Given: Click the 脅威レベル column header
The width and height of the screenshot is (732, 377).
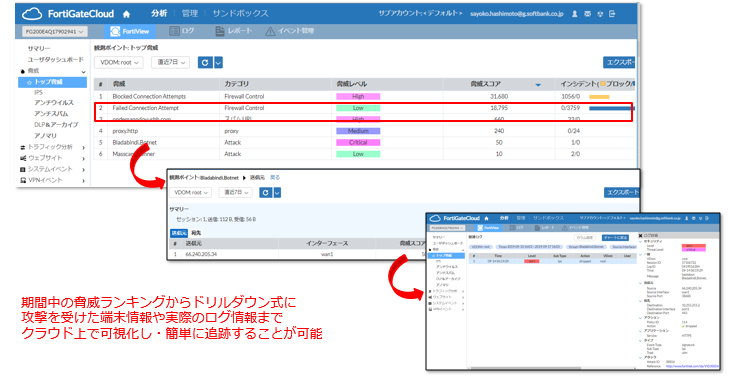Looking at the screenshot, I should (352, 84).
